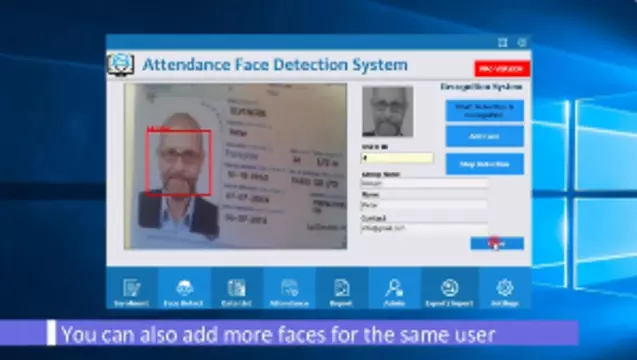Click the Stop Detection button
Image resolution: width=637 pixels, height=360 pixels.
[485, 164]
